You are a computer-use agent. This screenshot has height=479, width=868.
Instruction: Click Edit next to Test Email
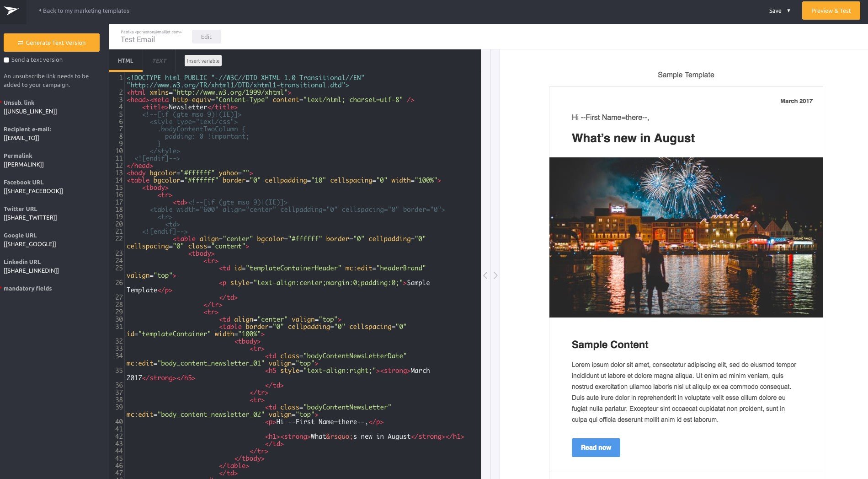tap(206, 37)
